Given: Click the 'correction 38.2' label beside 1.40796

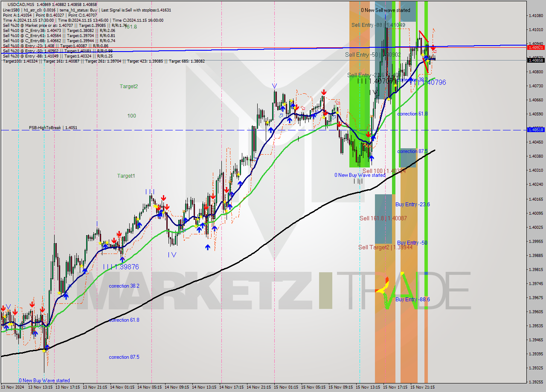Looking at the screenshot, I should 412,80.
